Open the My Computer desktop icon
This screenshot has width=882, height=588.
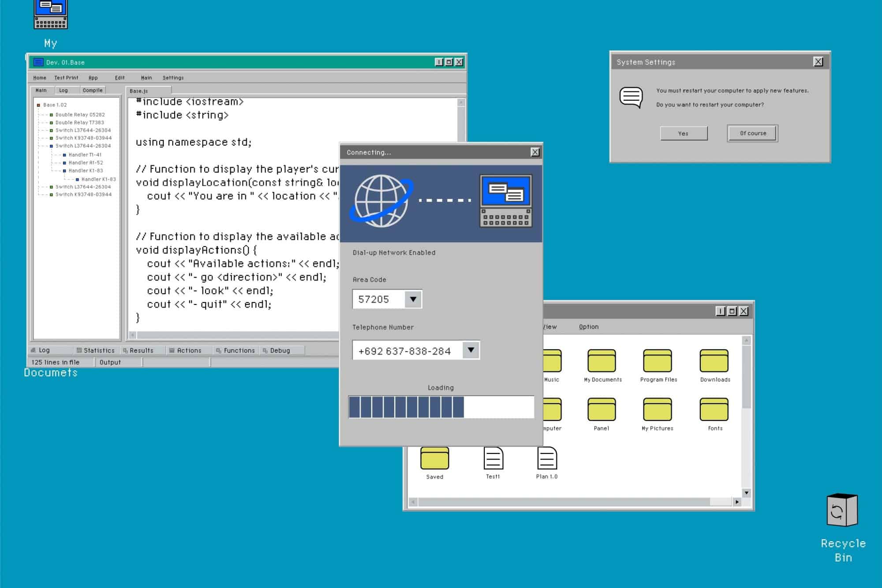(x=51, y=14)
